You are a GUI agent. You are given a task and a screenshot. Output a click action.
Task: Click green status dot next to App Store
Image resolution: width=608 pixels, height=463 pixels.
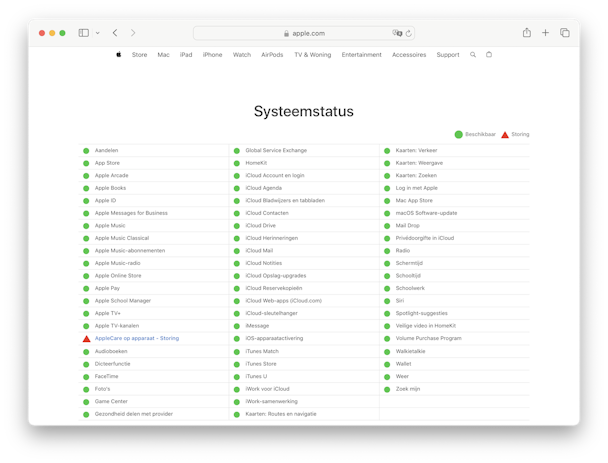(86, 163)
